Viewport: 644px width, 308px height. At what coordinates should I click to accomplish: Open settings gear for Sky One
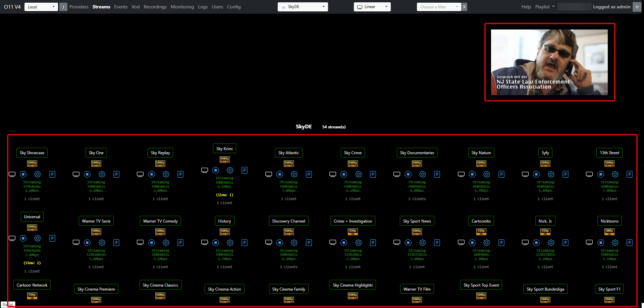102,174
